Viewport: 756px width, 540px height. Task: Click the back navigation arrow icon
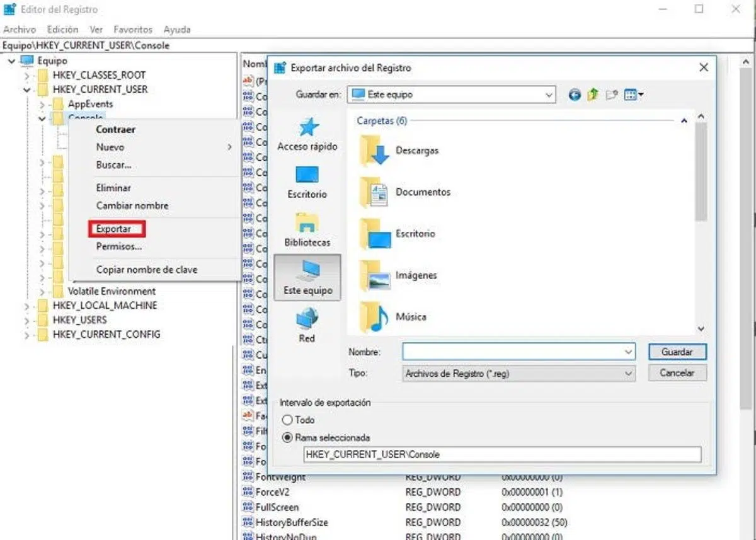(574, 95)
